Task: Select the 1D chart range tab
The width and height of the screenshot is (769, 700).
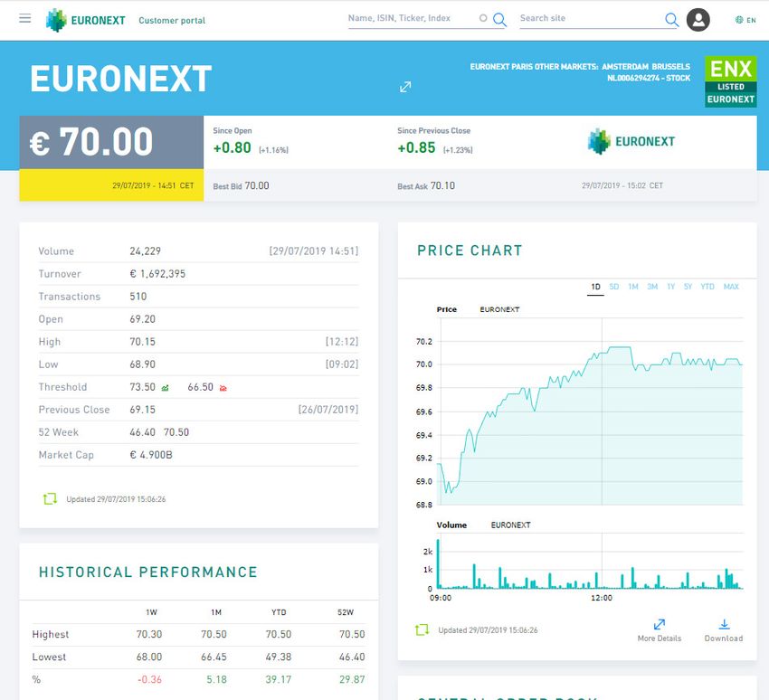Action: click(595, 287)
